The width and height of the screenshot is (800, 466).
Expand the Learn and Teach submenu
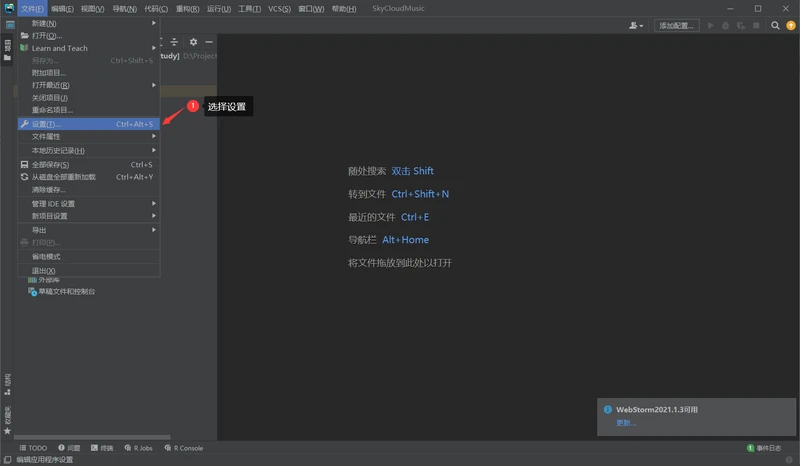point(89,48)
